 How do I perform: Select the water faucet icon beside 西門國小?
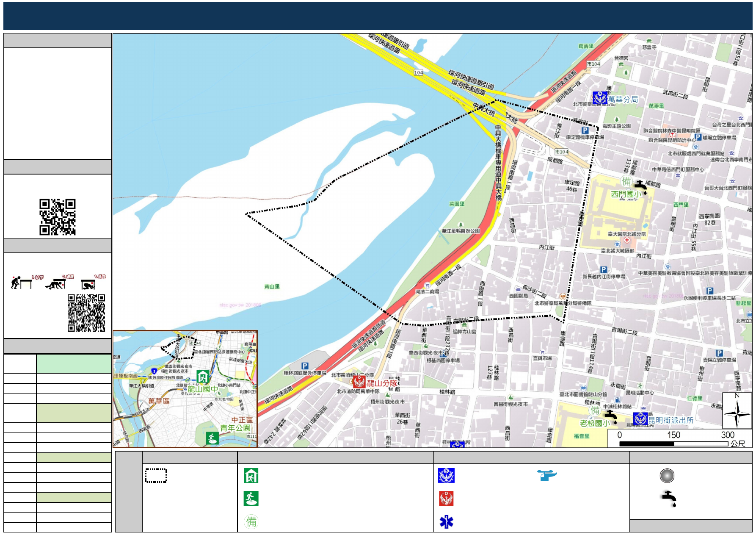[641, 187]
